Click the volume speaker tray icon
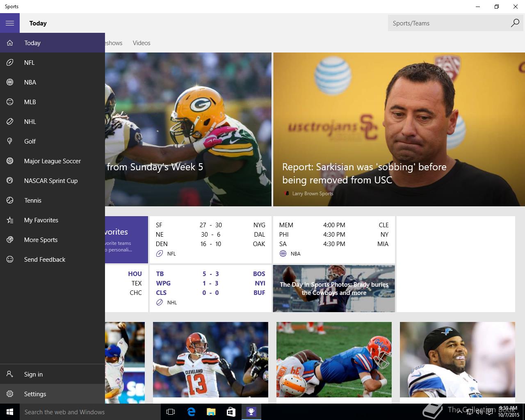Viewport: 525px width, 420px height. pyautogui.click(x=479, y=412)
